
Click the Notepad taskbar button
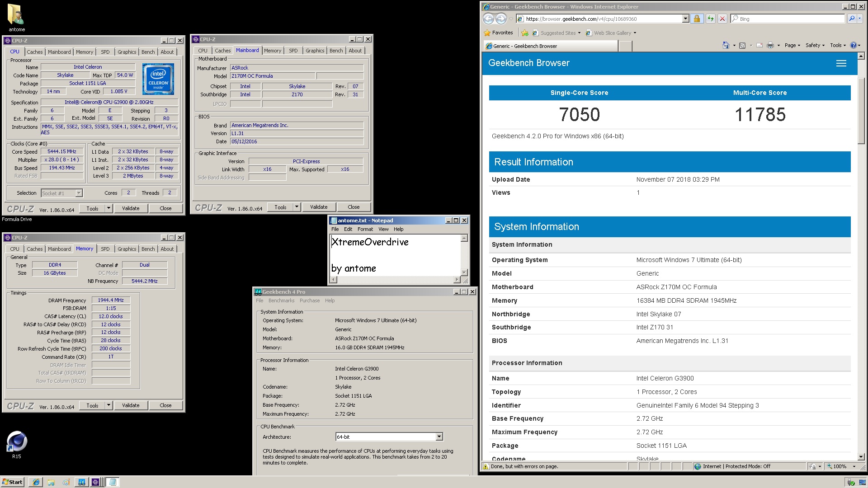tap(113, 482)
